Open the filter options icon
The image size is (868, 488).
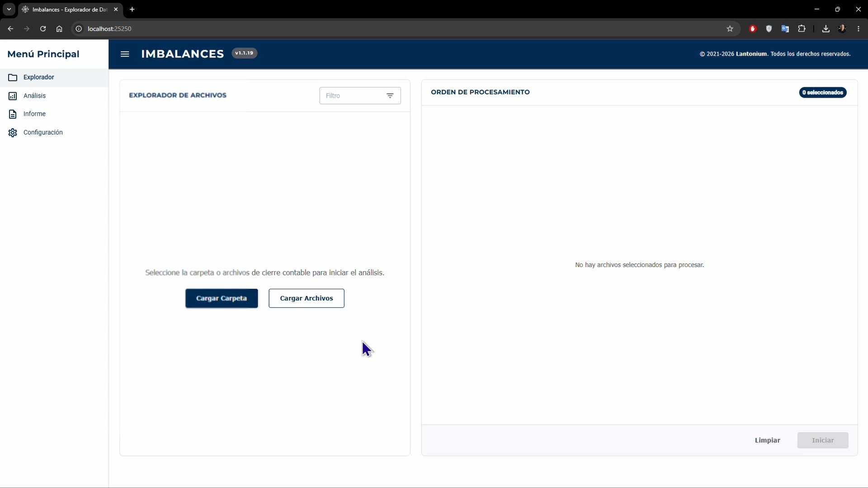(x=390, y=96)
